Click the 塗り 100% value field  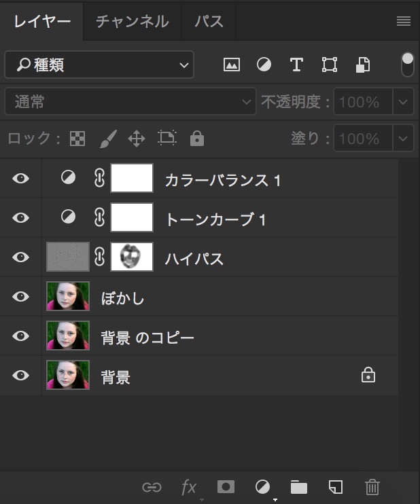pos(363,139)
